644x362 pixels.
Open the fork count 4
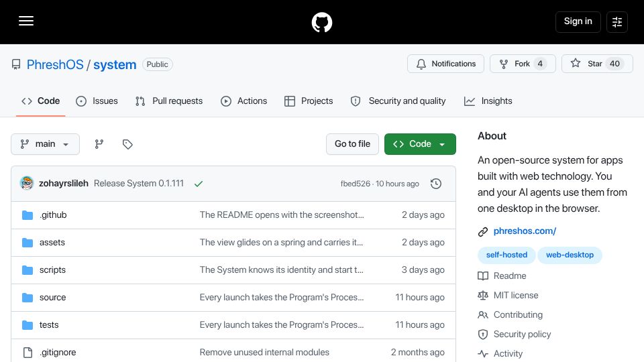click(x=540, y=64)
